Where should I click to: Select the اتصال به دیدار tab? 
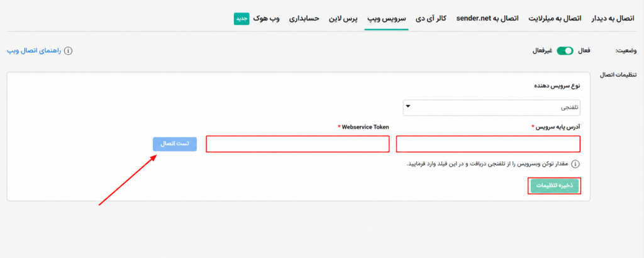point(613,19)
